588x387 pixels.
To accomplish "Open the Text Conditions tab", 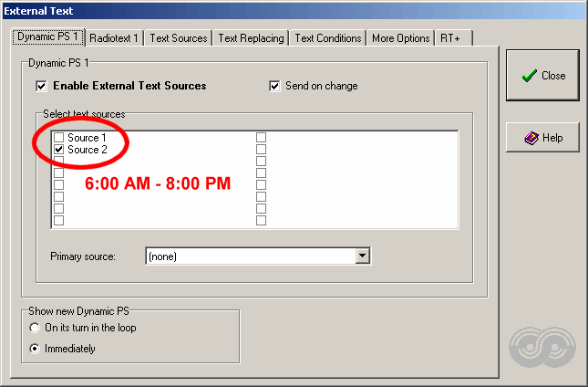I will coord(328,38).
